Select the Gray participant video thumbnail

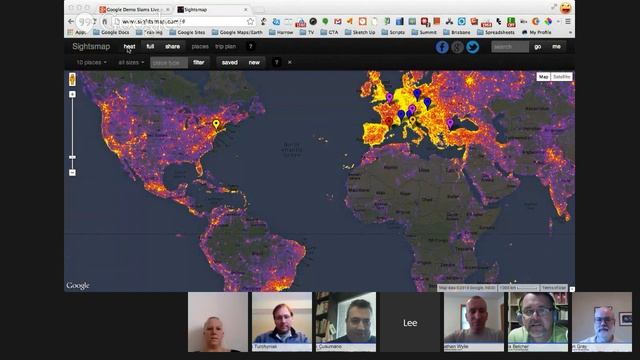[602, 322]
